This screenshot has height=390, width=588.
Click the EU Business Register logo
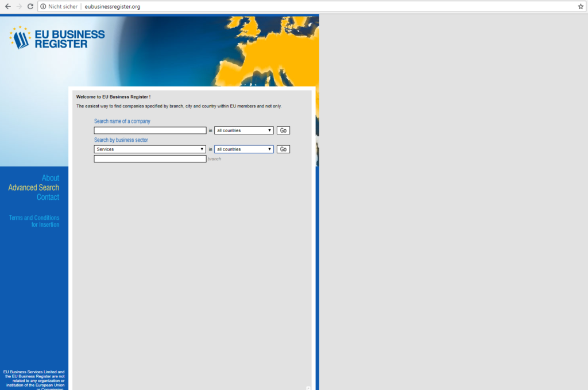click(57, 38)
